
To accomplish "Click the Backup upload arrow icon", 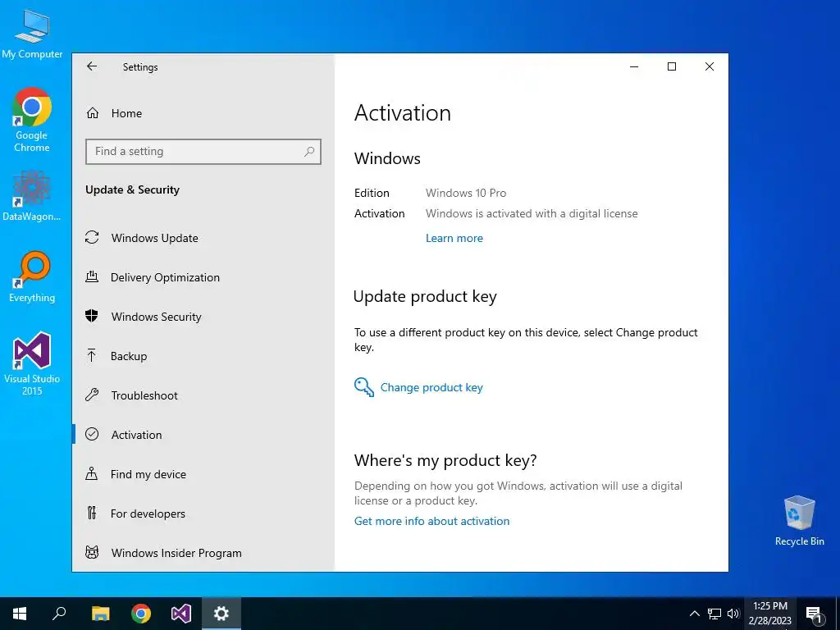I will 92,355.
